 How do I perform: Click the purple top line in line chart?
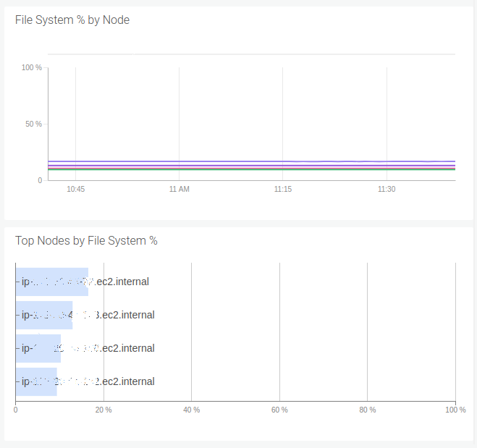click(x=252, y=161)
